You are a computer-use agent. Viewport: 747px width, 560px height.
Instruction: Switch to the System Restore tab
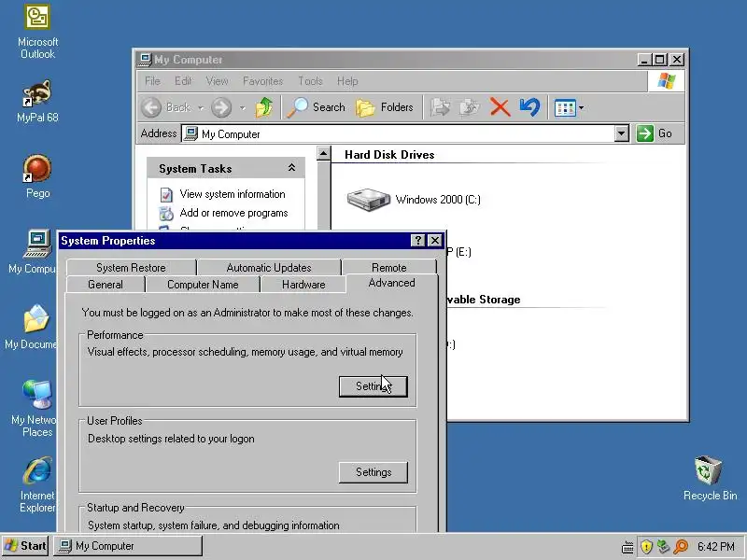point(131,268)
